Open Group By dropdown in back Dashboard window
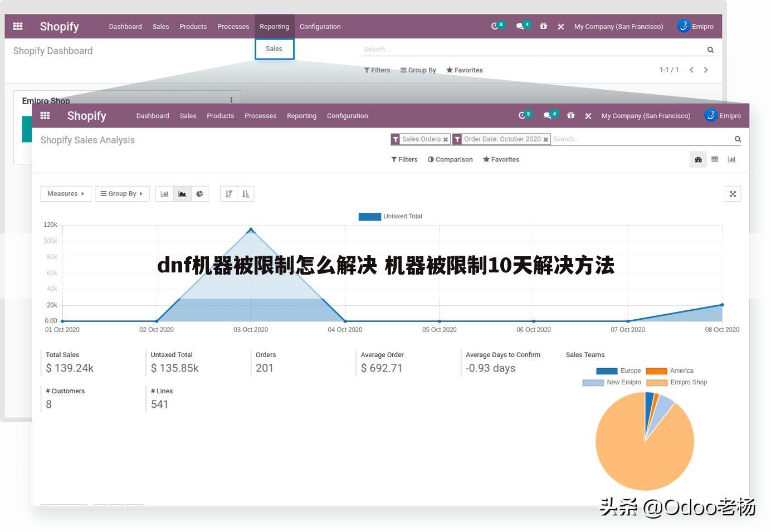This screenshot has width=771, height=532. point(418,70)
